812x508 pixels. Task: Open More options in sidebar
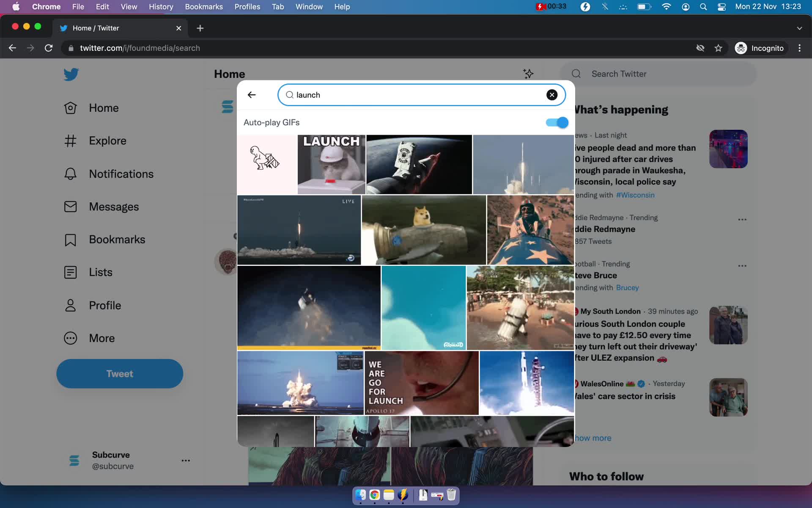(x=89, y=338)
